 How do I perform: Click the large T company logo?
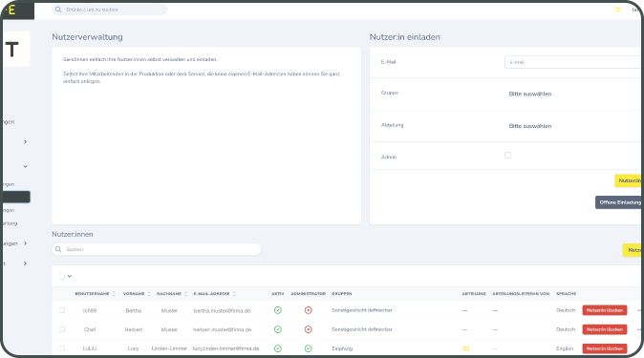tap(12, 50)
